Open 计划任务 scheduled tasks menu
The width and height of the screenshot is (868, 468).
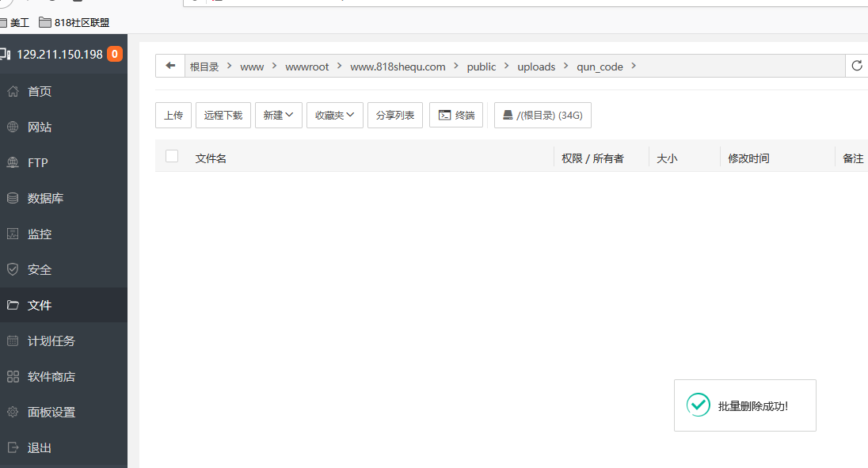coord(51,341)
